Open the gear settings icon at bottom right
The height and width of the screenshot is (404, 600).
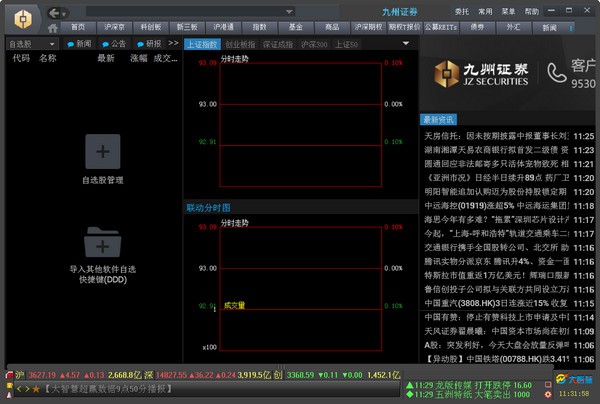pyautogui.click(x=548, y=394)
